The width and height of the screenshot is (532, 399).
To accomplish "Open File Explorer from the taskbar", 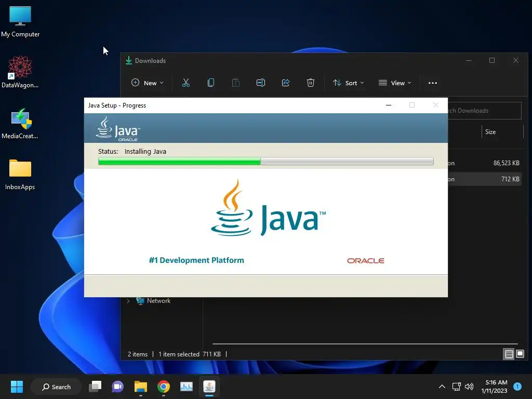I will (140, 387).
